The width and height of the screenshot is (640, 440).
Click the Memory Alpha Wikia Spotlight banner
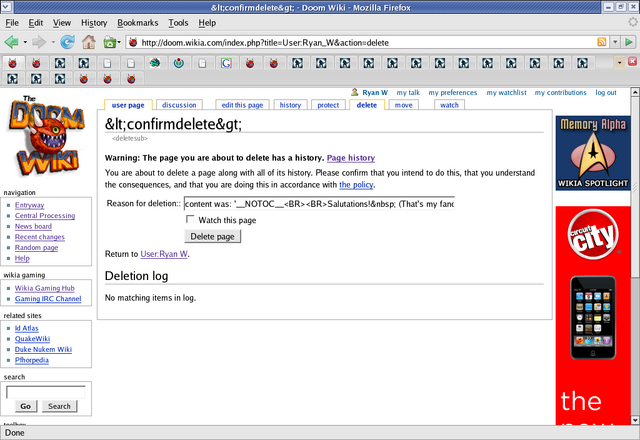(x=593, y=153)
